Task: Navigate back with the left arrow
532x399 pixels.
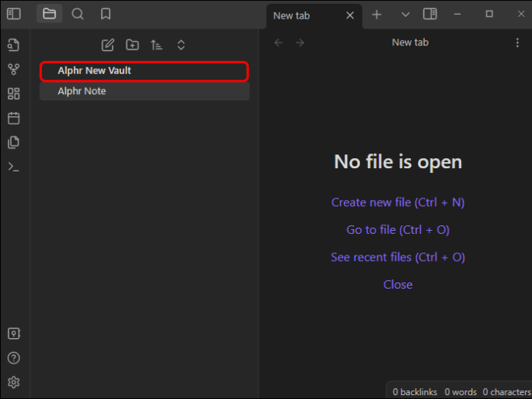Action: [x=278, y=42]
